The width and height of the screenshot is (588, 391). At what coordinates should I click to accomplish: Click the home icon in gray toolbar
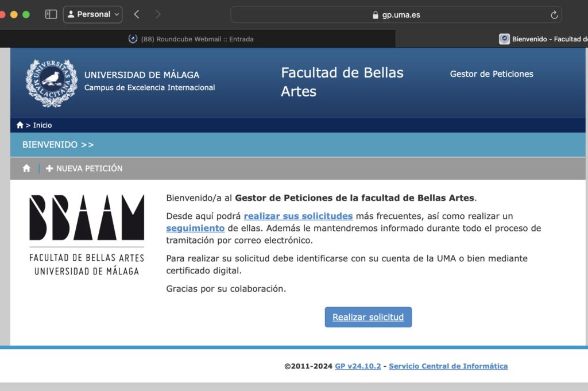click(26, 168)
